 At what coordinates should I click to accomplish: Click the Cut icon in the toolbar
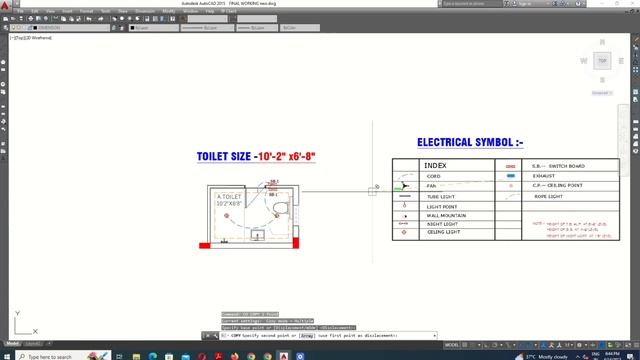56,19
